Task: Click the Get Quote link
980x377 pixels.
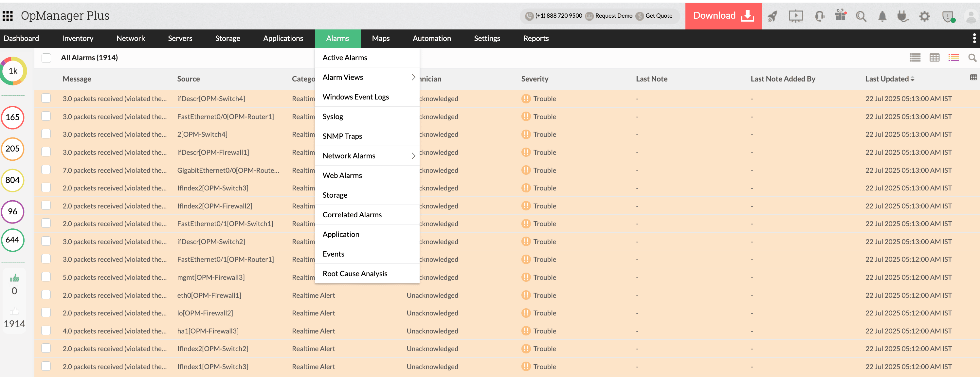Action: [659, 16]
